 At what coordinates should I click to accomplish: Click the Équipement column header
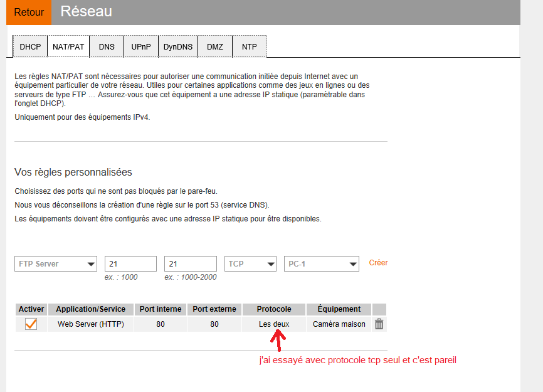pyautogui.click(x=339, y=309)
